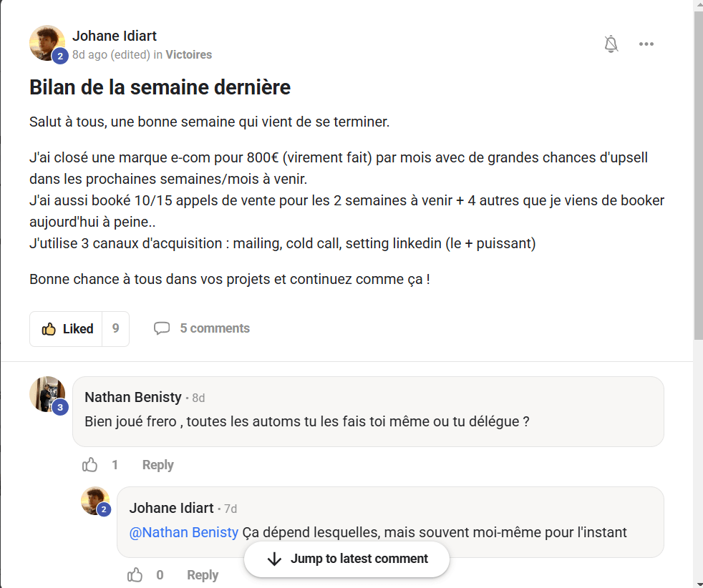Open the 5 comments link
703x588 pixels.
coord(215,328)
